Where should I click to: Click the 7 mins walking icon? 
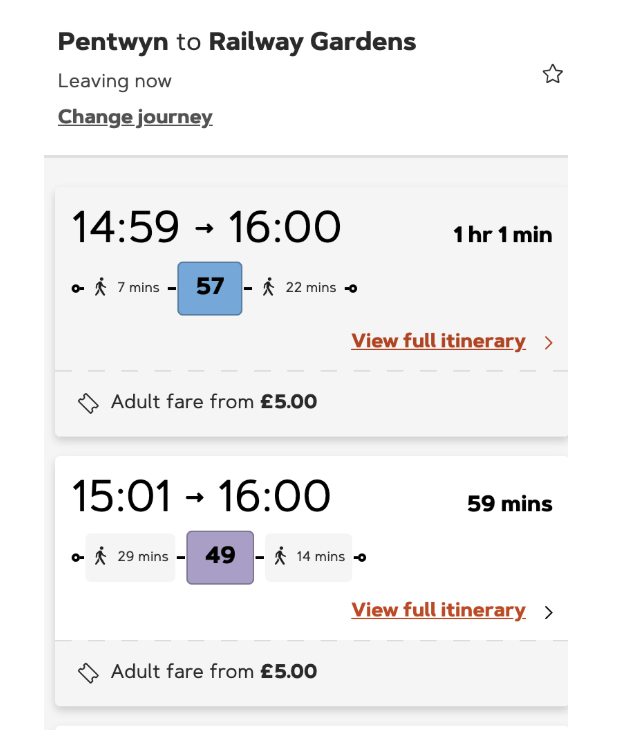pyautogui.click(x=100, y=288)
